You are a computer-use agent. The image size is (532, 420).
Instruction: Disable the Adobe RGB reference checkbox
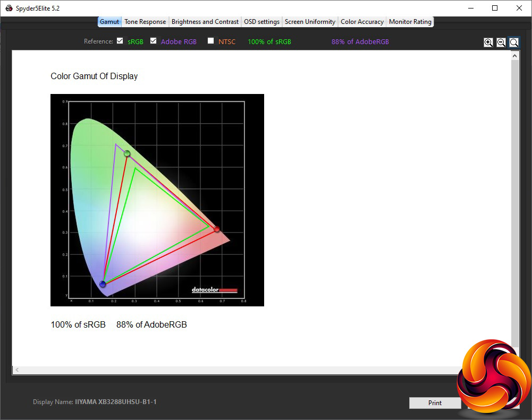(x=154, y=41)
